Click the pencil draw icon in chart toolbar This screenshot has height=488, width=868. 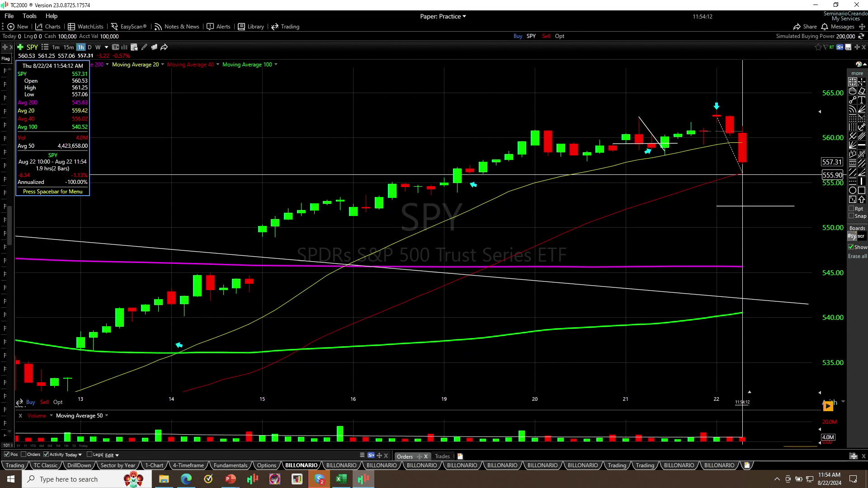point(144,47)
